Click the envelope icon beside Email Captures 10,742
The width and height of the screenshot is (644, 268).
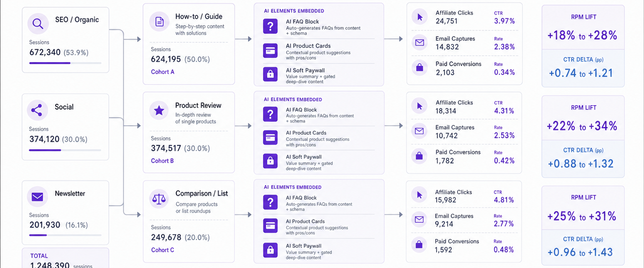pyautogui.click(x=419, y=131)
